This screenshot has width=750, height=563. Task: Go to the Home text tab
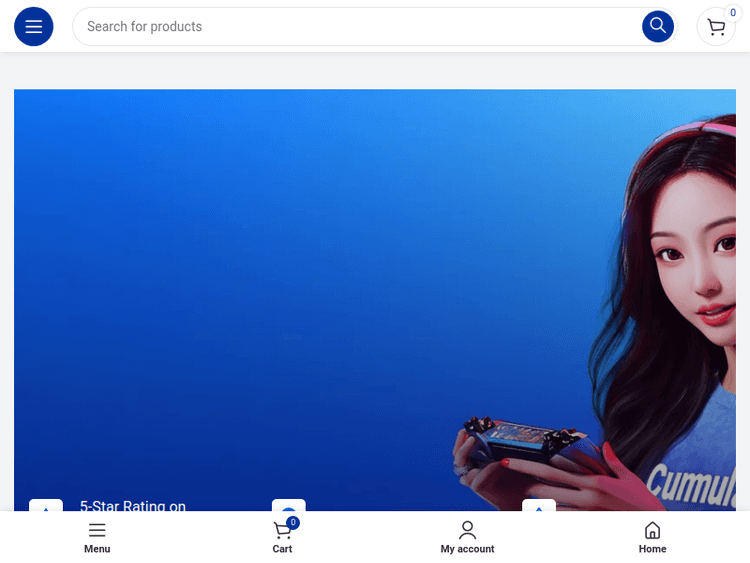(652, 549)
